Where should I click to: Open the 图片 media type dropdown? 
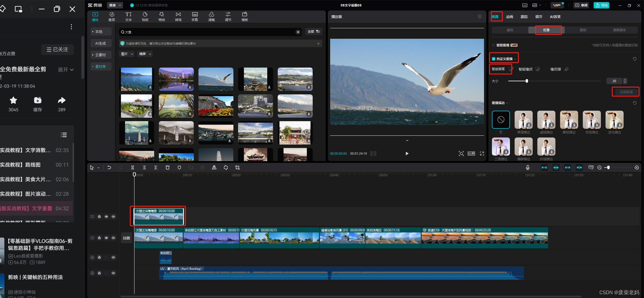click(127, 54)
